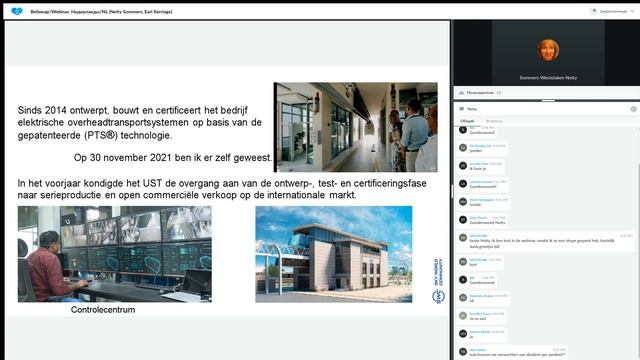Open the Участники participants panel header
640x360 pixels.
click(547, 93)
